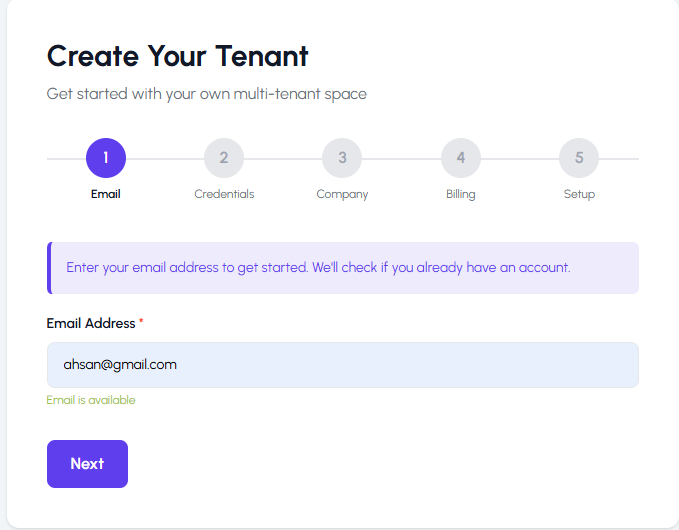Screen dimensions: 679x530
Task: Jump to step 2 numbered circle
Action: coord(224,158)
